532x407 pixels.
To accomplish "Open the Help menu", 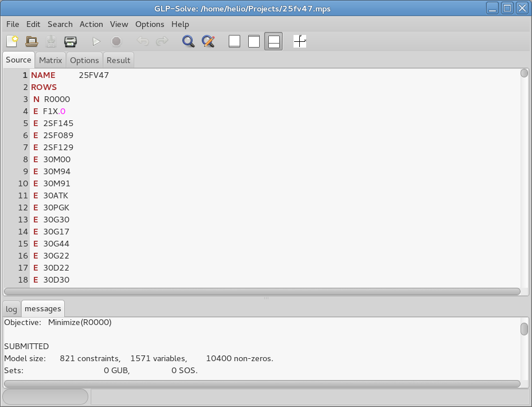I will (x=180, y=25).
